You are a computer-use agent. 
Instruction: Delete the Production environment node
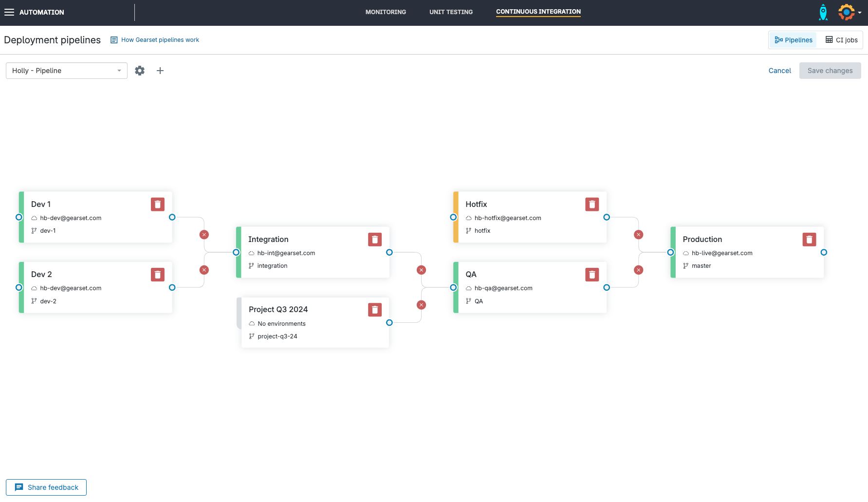click(x=809, y=240)
